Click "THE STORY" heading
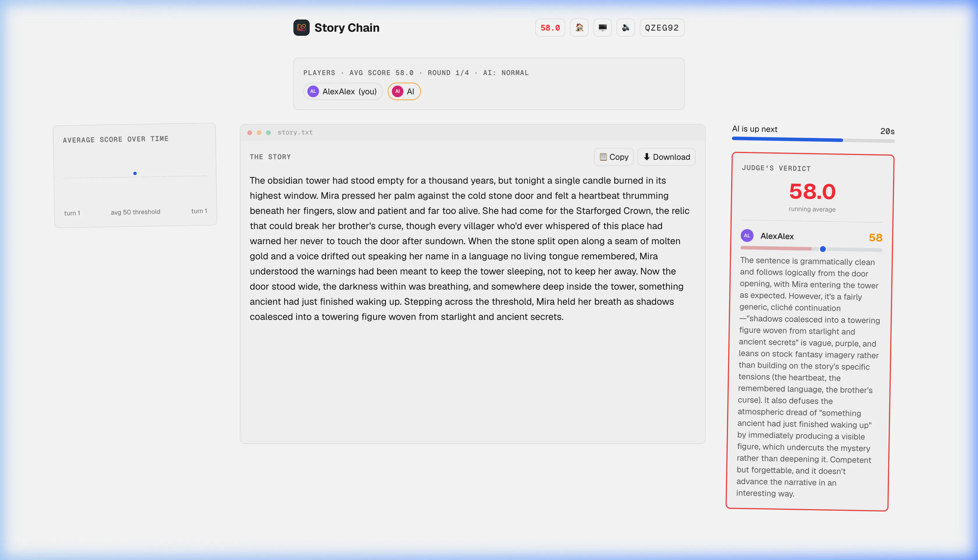 pos(270,157)
